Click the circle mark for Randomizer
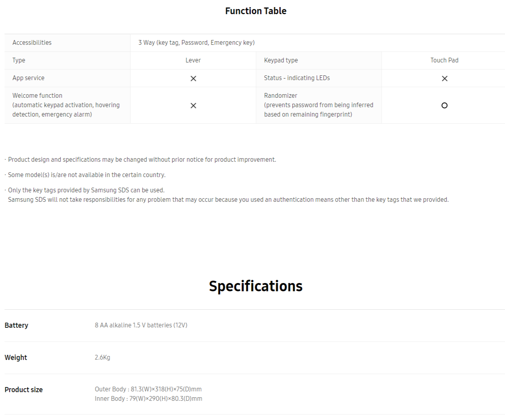The image size is (505, 420). click(x=445, y=105)
